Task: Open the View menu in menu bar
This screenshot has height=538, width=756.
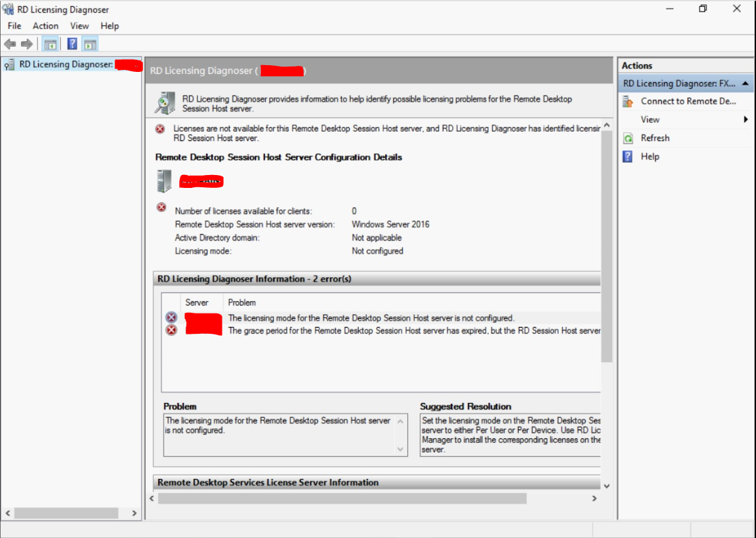Action: click(x=79, y=26)
